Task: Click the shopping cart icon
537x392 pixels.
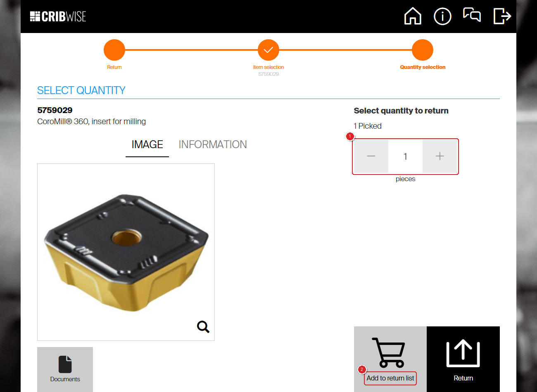Action: [x=388, y=352]
